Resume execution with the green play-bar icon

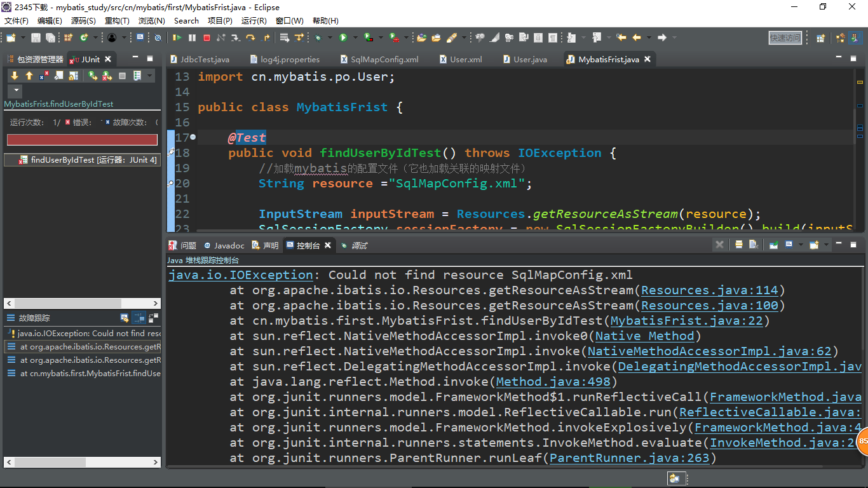click(x=177, y=38)
